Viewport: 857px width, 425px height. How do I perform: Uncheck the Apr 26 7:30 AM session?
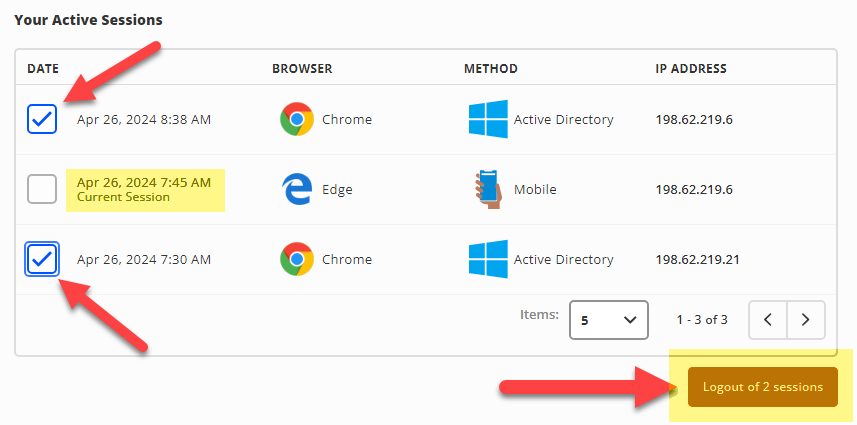point(42,259)
